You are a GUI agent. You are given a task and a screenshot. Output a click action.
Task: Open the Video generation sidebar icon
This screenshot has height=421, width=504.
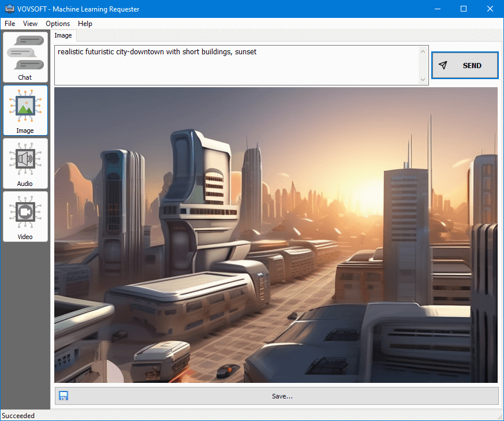[x=25, y=216]
